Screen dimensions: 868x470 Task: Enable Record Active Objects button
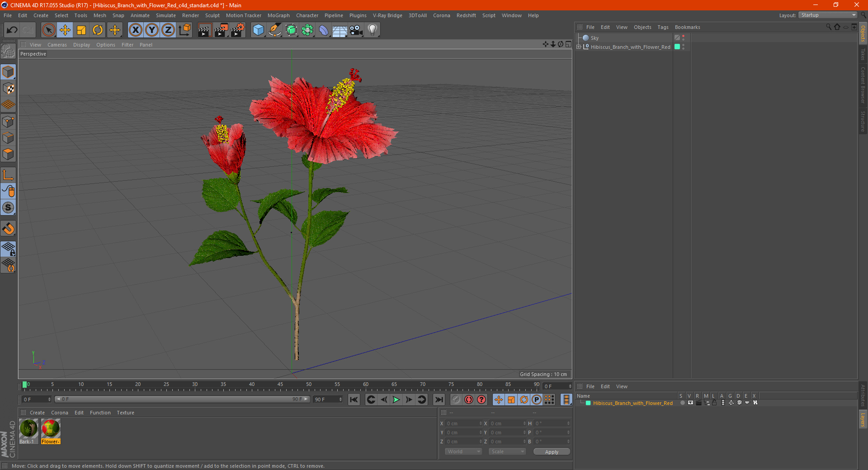tap(456, 399)
